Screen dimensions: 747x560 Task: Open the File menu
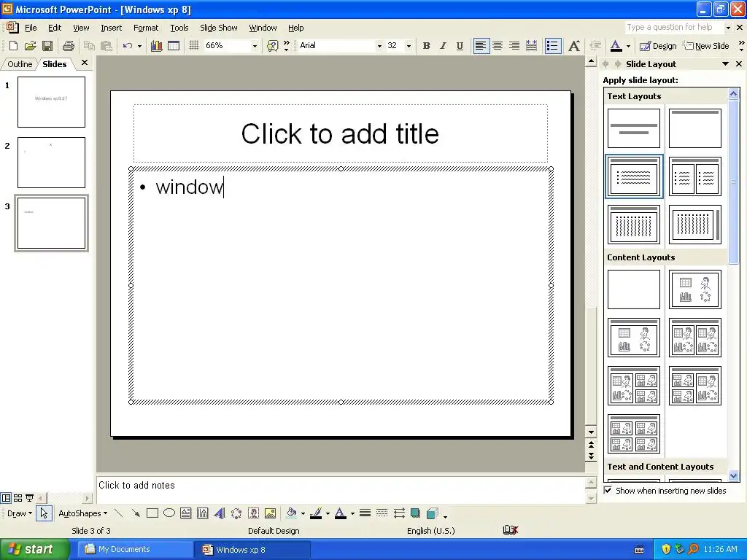31,28
